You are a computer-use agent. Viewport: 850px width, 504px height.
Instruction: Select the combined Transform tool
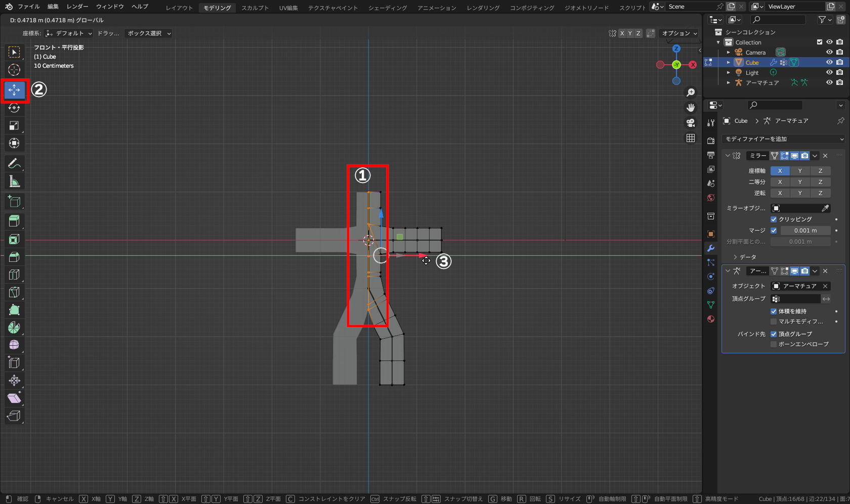point(14,143)
